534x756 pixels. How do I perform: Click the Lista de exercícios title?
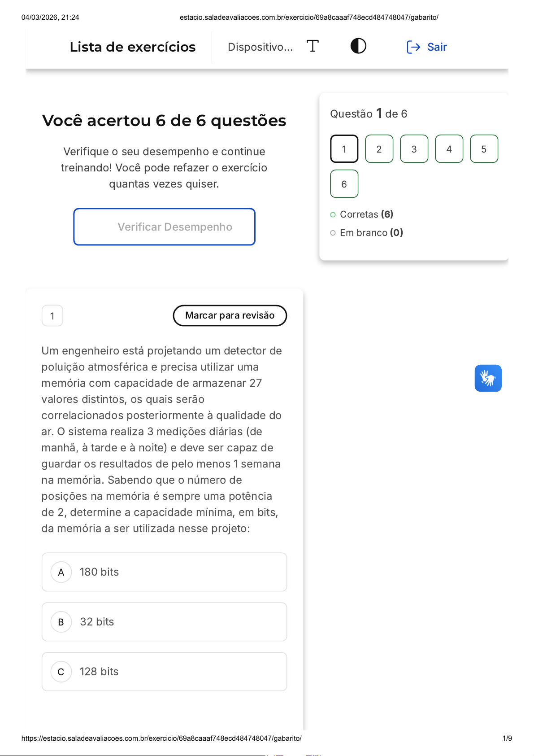pyautogui.click(x=133, y=47)
